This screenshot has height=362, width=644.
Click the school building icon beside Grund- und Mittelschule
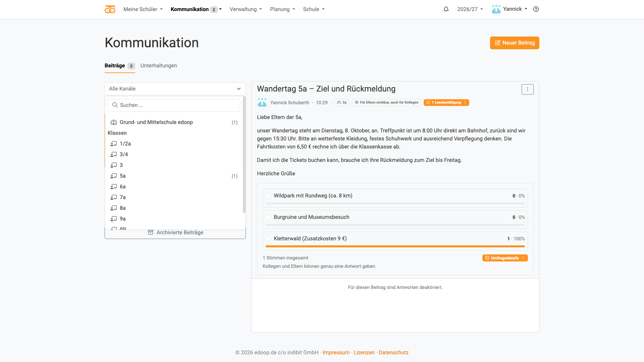click(x=114, y=122)
